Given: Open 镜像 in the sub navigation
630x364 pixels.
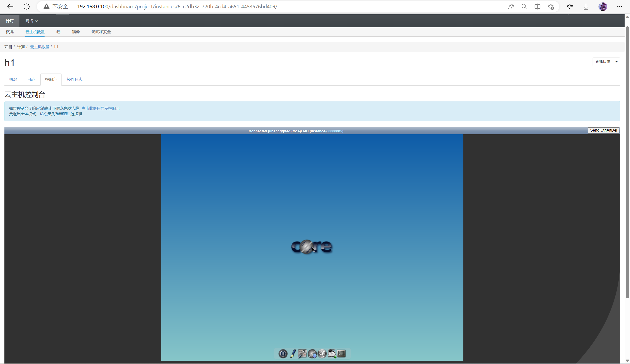Looking at the screenshot, I should pos(76,32).
